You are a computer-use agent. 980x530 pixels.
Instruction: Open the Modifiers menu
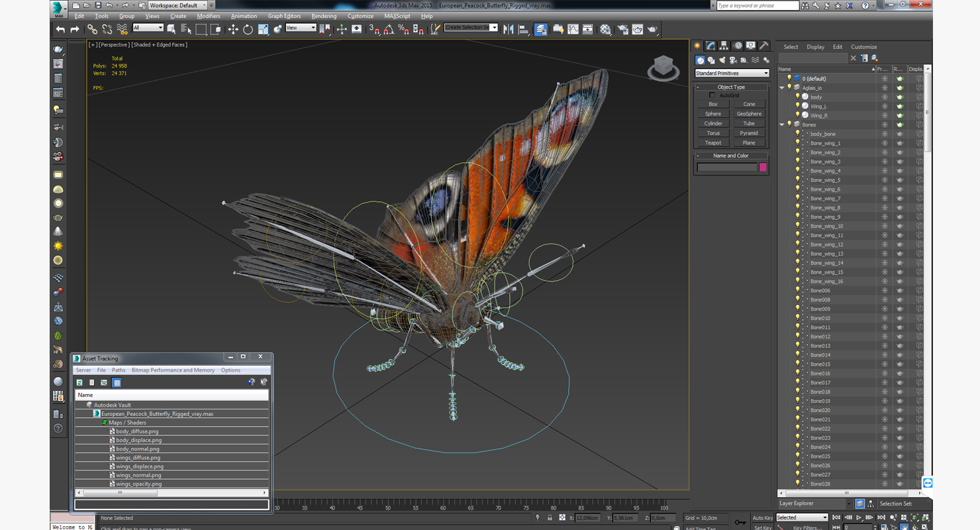209,16
